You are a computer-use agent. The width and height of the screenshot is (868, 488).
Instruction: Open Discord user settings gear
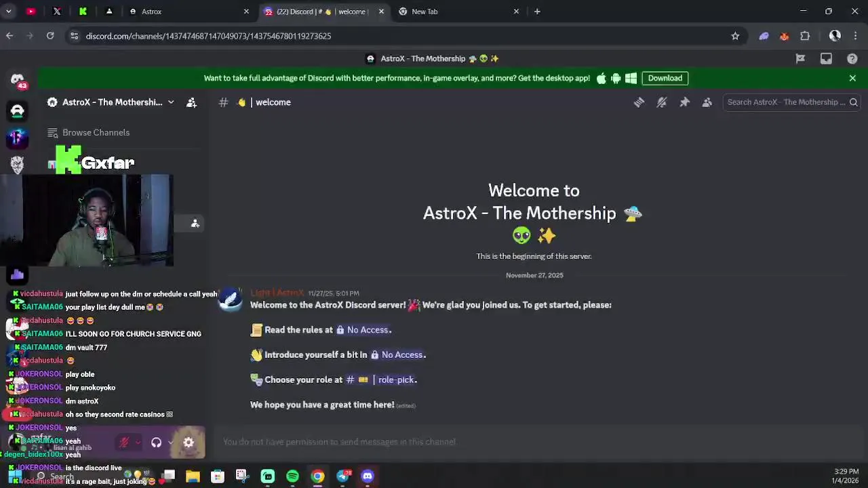pos(189,443)
